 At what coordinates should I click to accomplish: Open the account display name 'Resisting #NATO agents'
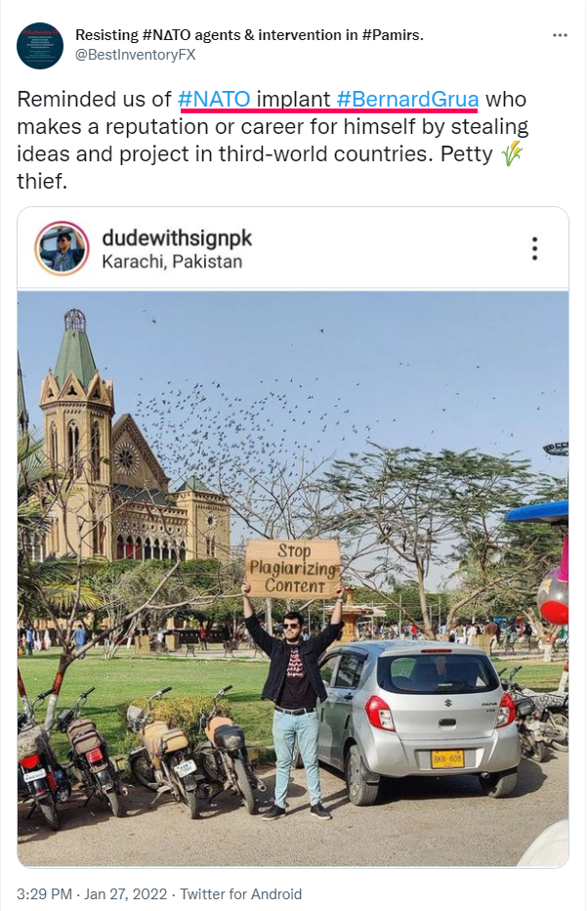[x=249, y=35]
